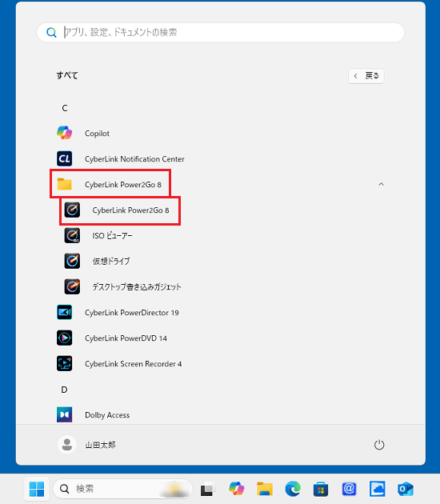Open the CyberLink Notification Center icon

coord(65,158)
